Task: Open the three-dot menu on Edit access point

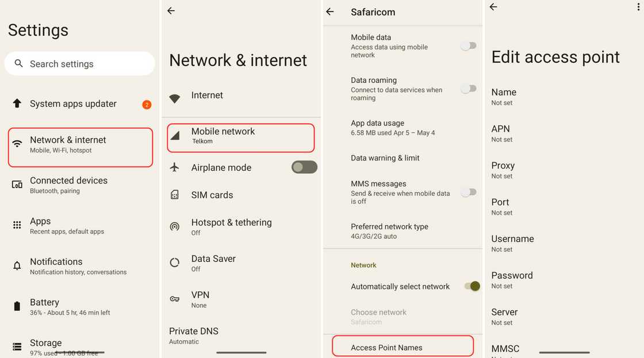Action: (x=638, y=6)
